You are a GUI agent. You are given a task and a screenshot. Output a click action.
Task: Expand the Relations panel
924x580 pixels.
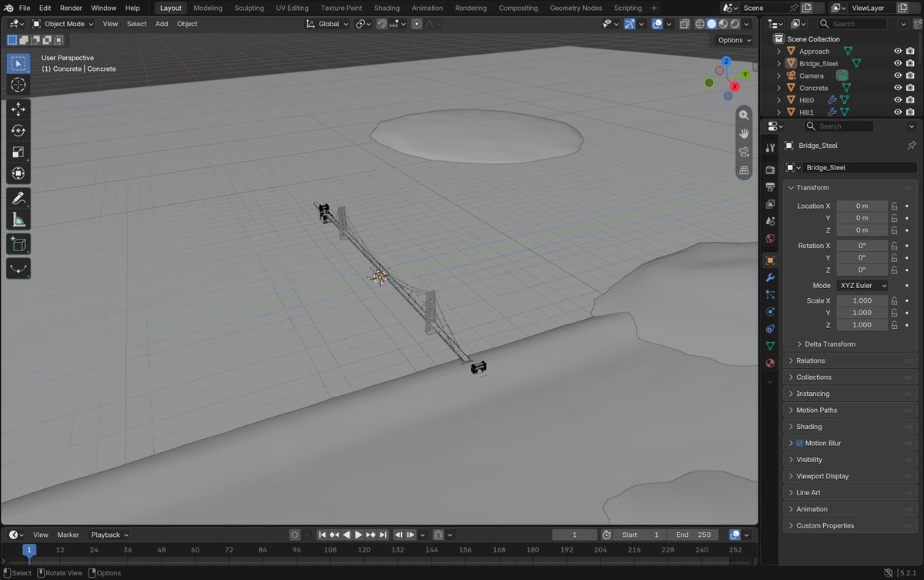pyautogui.click(x=850, y=360)
